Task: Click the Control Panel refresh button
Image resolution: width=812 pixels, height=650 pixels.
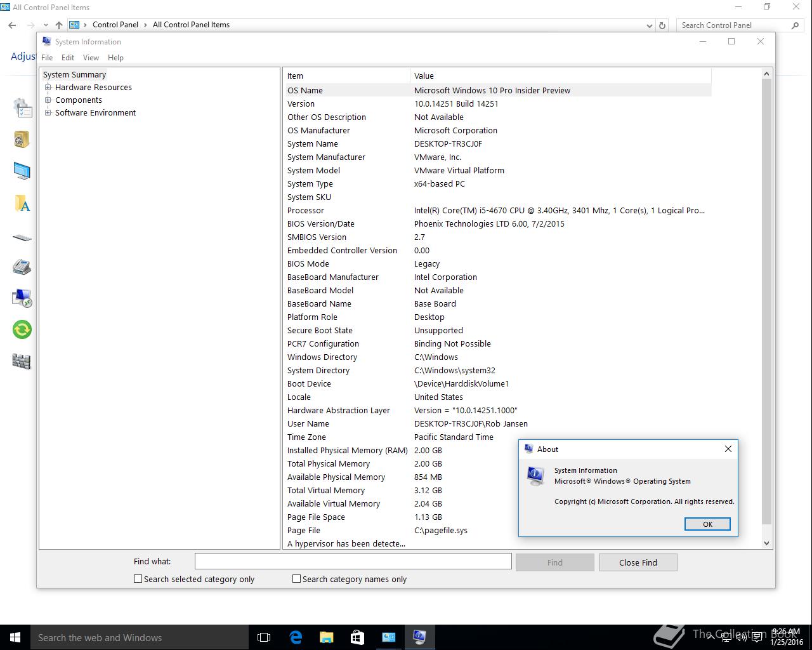Action: (x=662, y=25)
